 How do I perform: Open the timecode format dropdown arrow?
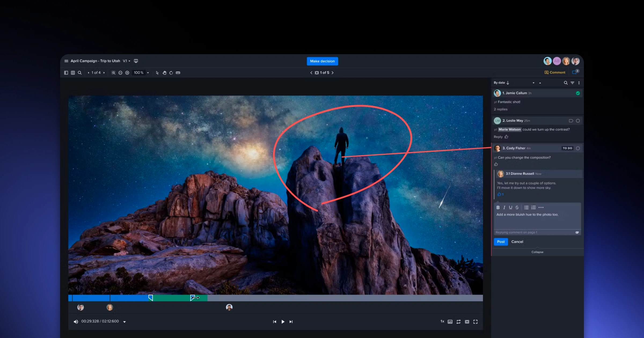pos(125,322)
